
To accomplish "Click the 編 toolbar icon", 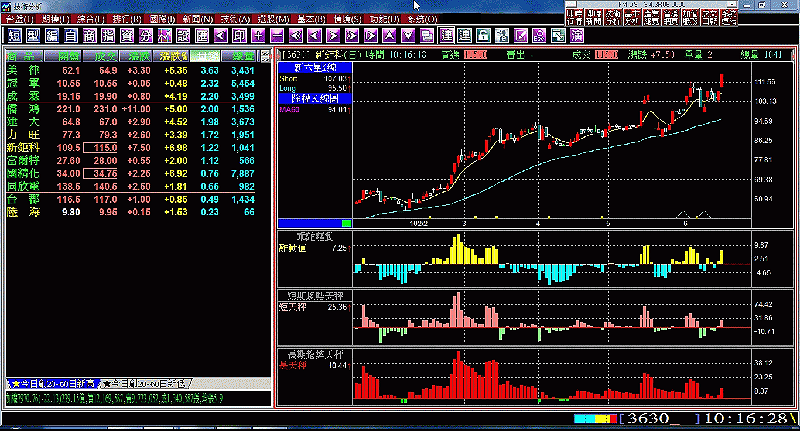I will [52, 36].
